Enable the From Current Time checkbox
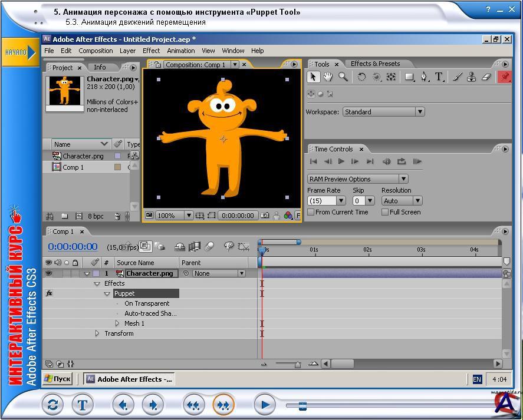 [311, 212]
